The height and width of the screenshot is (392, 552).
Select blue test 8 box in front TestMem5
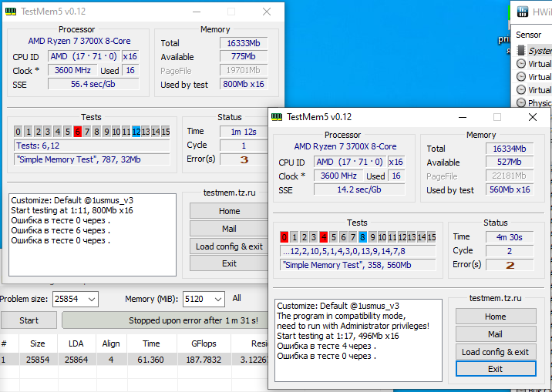[362, 237]
